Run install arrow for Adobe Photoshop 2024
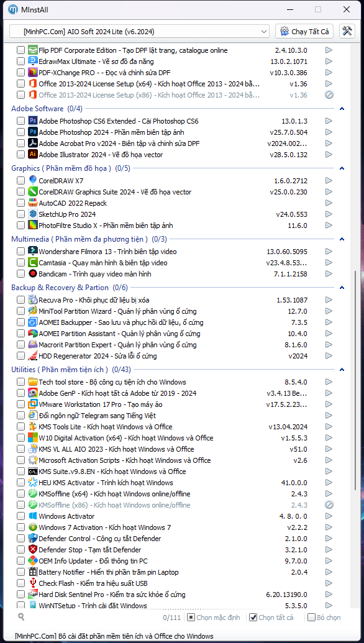 click(329, 132)
